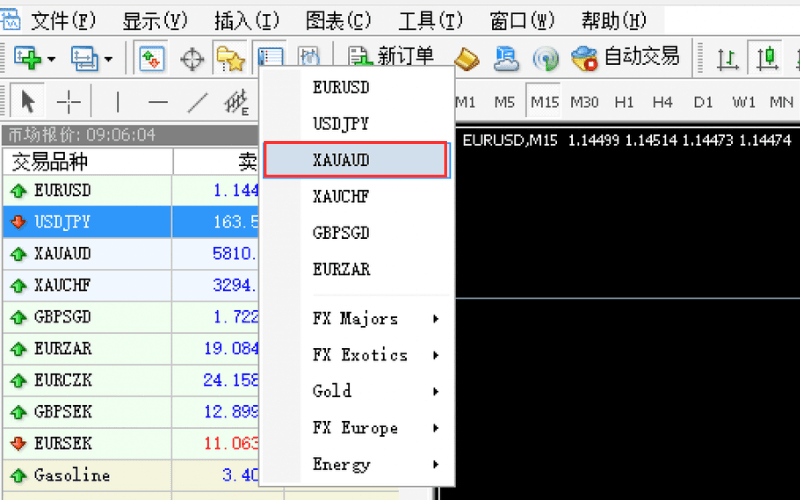
Task: Choose GBPSGD in the popup menu
Action: click(x=356, y=233)
